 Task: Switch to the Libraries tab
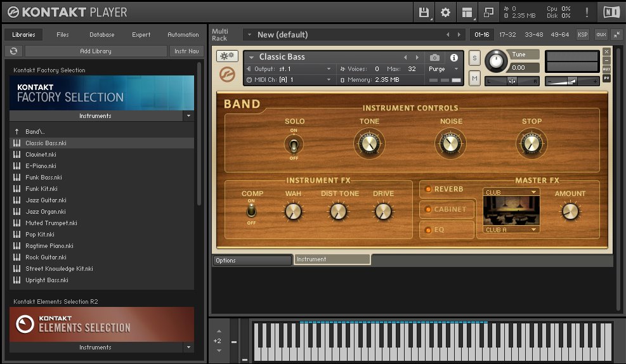click(x=23, y=35)
